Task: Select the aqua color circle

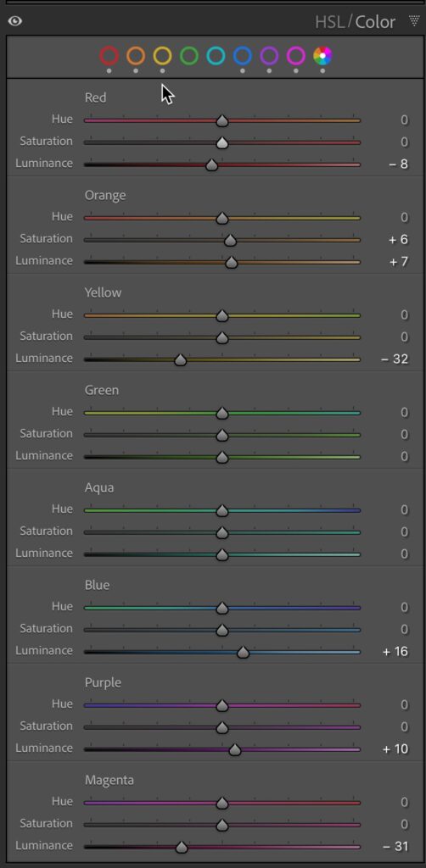Action: click(216, 56)
